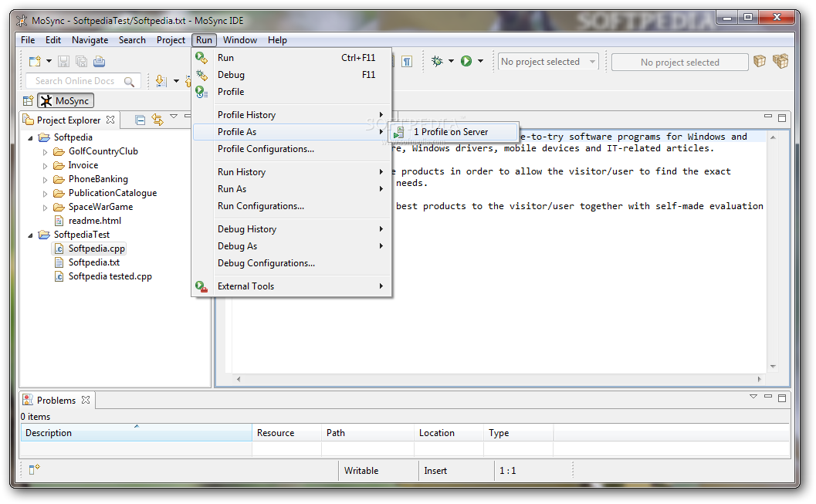Image resolution: width=816 pixels, height=504 pixels.
Task: Click the magnifier icon in Search Online Docs
Action: click(129, 81)
